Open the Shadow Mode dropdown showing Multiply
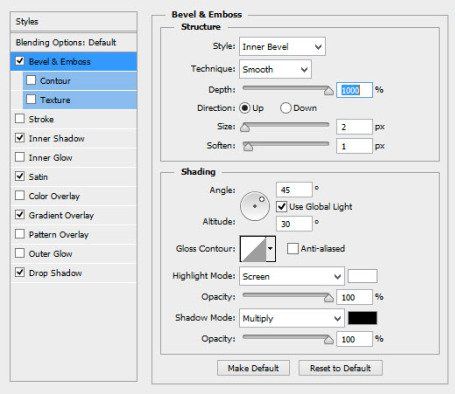 (x=292, y=318)
